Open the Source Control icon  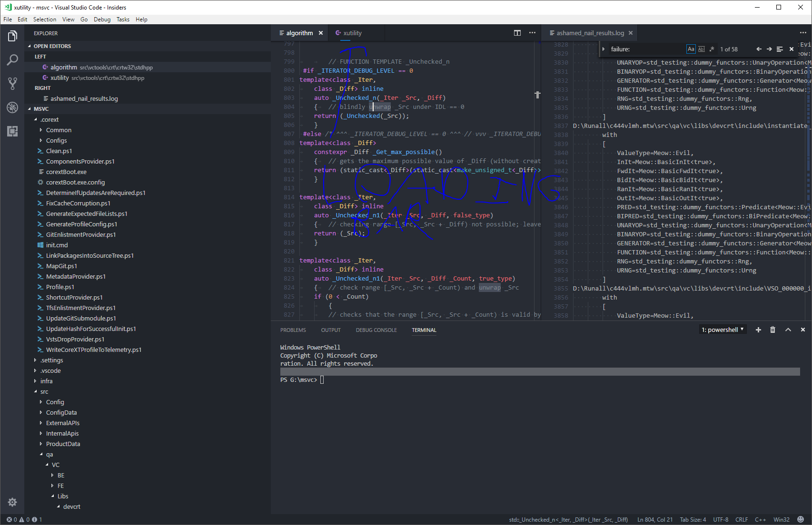point(12,83)
